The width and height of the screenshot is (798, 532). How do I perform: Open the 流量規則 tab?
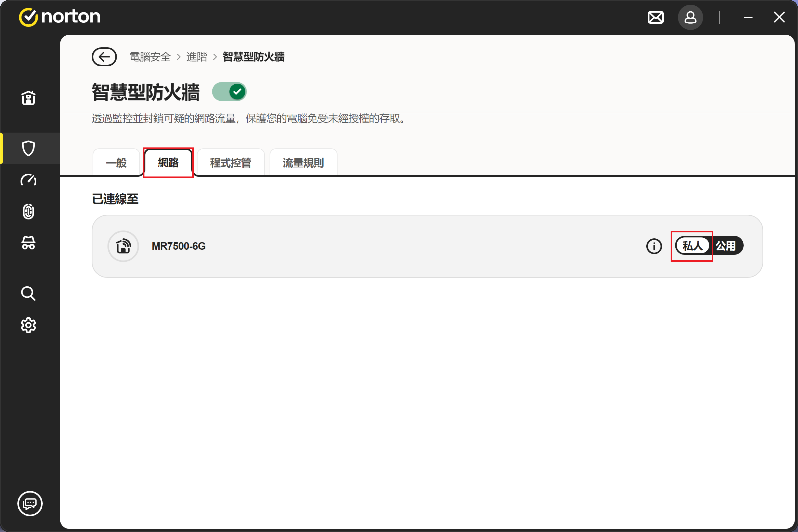pos(303,163)
